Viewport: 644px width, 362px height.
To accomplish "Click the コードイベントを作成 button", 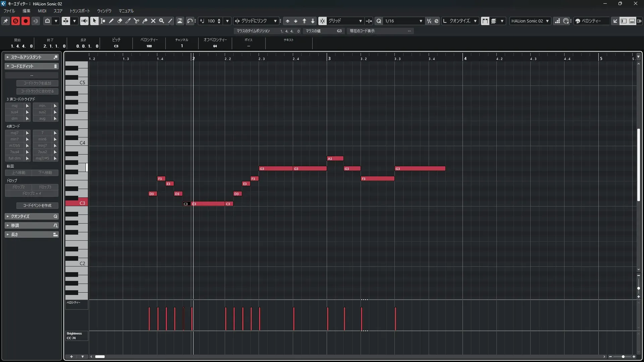I will (37, 205).
